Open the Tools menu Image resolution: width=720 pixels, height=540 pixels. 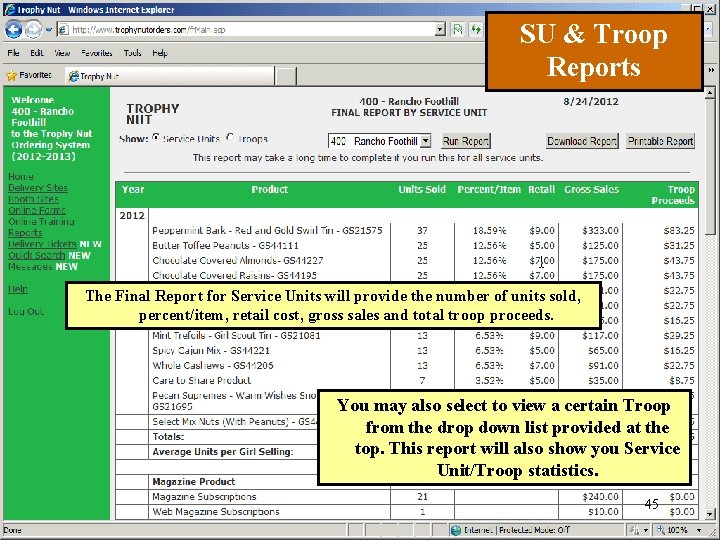(132, 53)
